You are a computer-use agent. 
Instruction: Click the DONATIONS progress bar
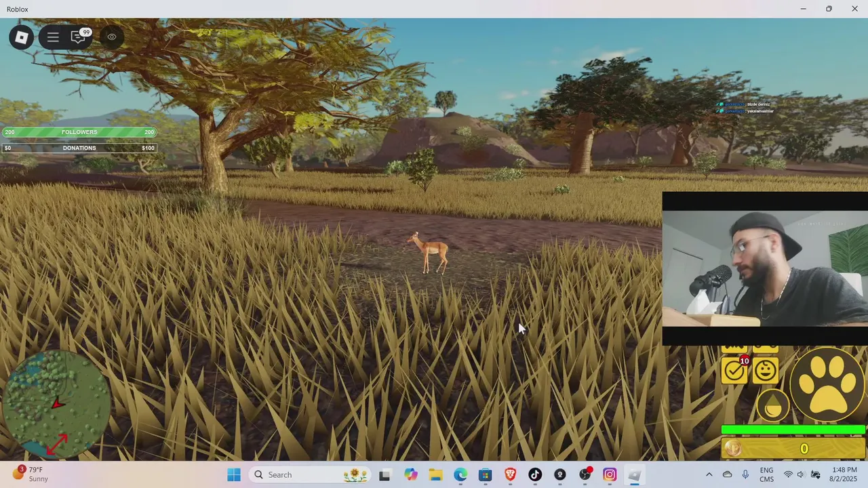[x=79, y=148]
